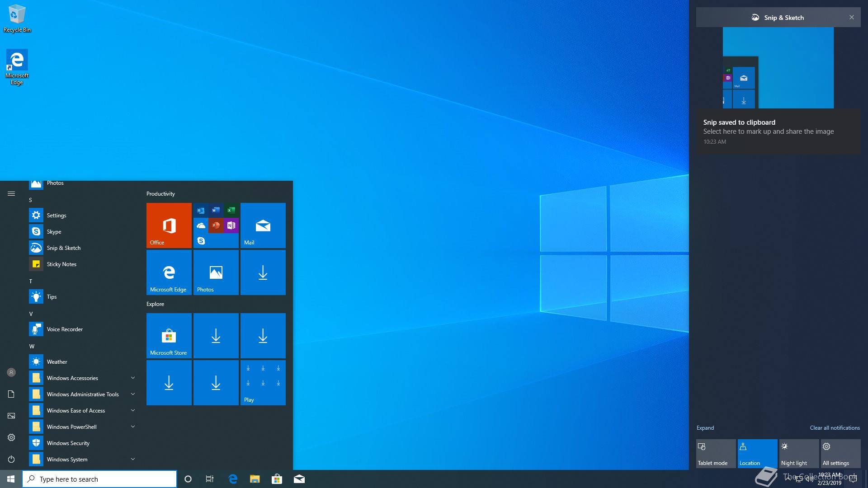The width and height of the screenshot is (868, 488).
Task: Open the Weather app
Action: 83,362
